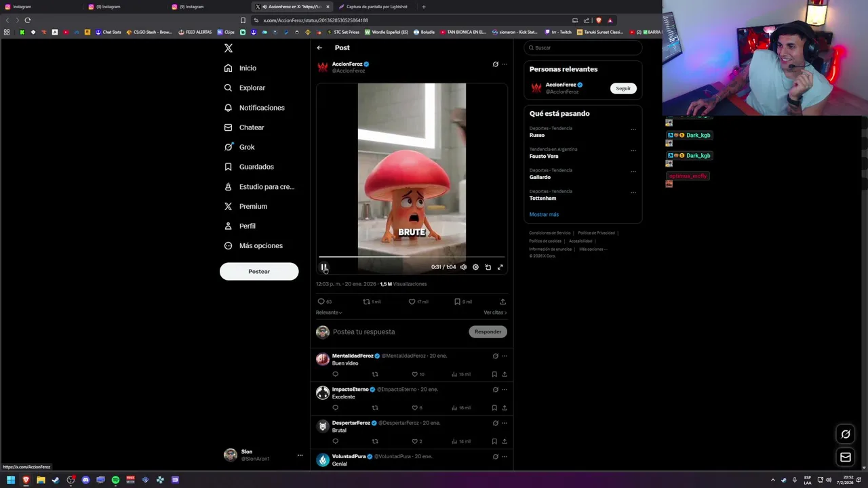
Task: Share the DespertarFeroz reply
Action: pyautogui.click(x=505, y=441)
